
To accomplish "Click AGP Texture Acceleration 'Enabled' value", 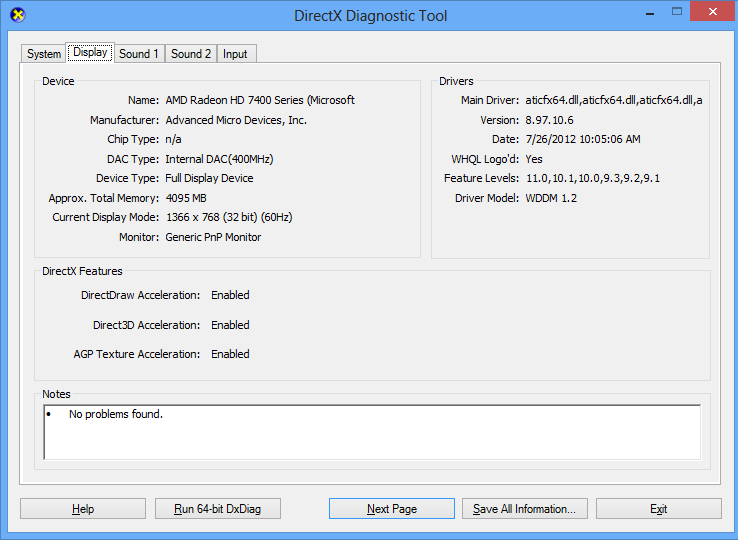I will click(x=230, y=354).
